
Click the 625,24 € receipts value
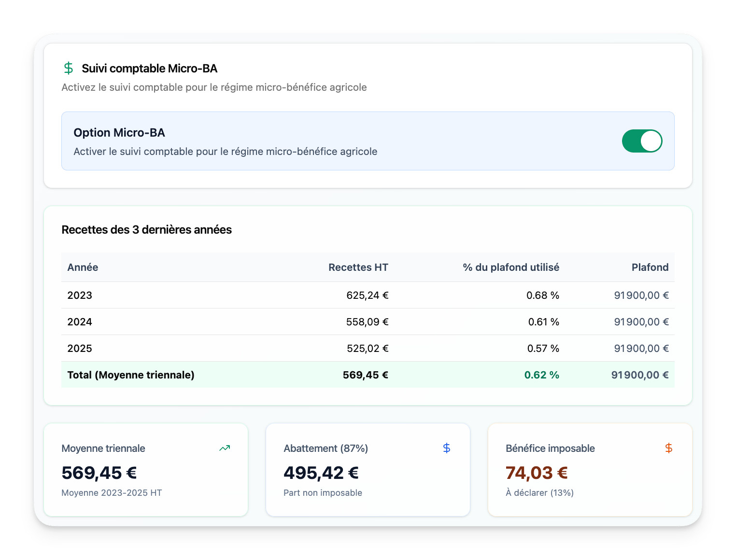pos(367,295)
